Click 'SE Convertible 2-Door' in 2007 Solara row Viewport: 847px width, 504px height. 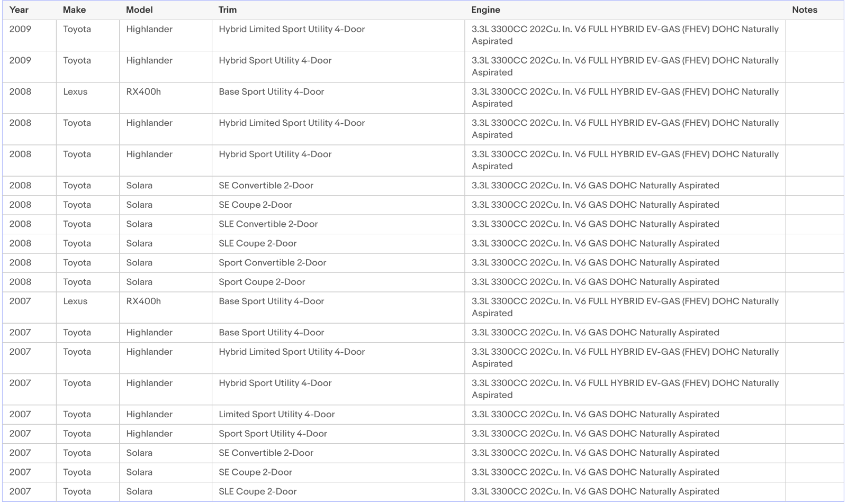pyautogui.click(x=266, y=453)
